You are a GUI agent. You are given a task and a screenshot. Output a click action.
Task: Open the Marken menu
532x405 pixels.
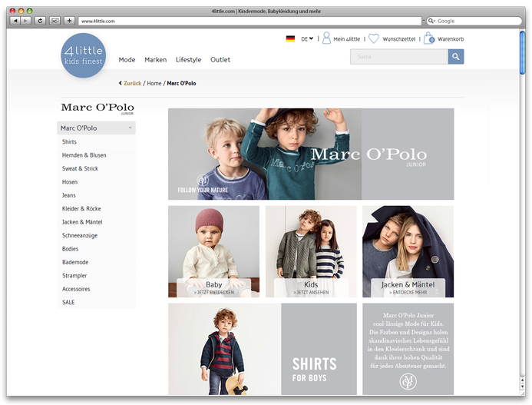point(155,60)
